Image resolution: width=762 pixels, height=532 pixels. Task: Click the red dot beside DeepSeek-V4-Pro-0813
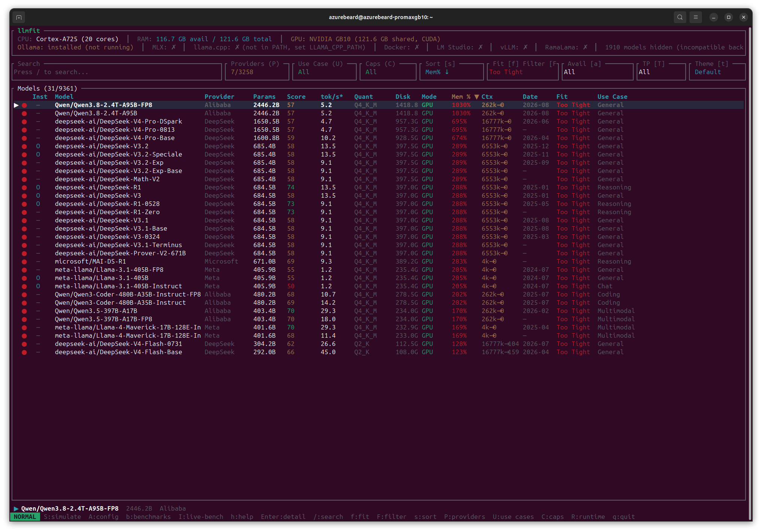point(24,130)
